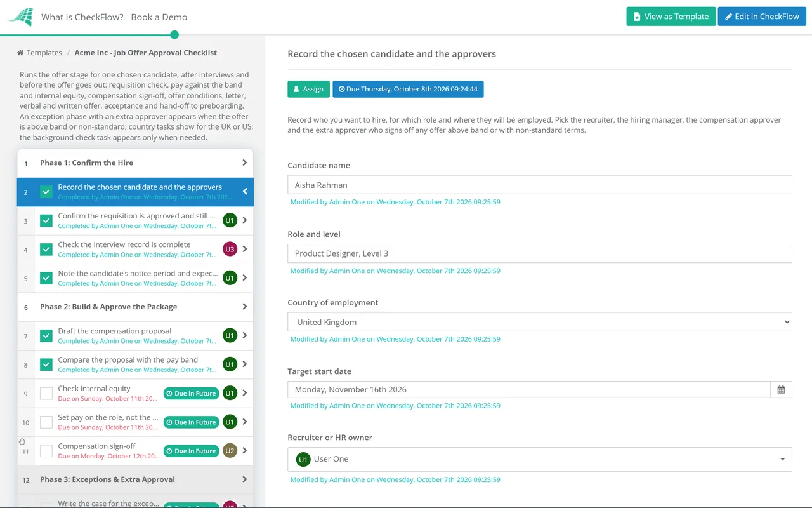Click the Target start date field
The height and width of the screenshot is (508, 812).
coord(529,389)
